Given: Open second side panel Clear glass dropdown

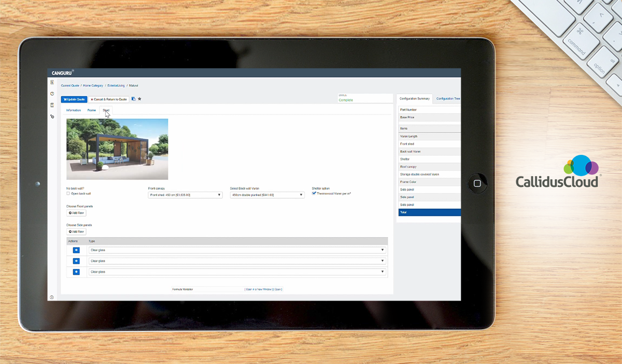Looking at the screenshot, I should click(x=237, y=261).
